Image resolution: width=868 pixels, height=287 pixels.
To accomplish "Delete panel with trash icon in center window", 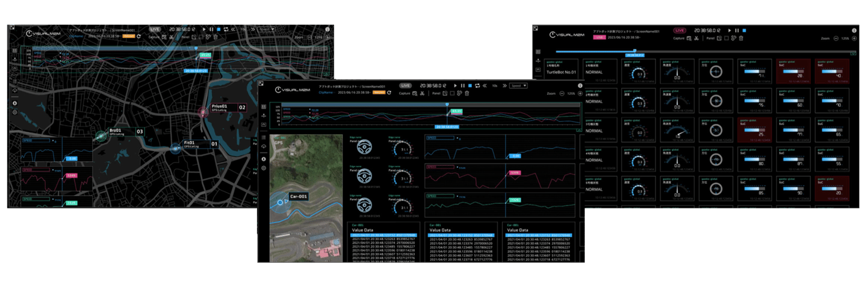I will point(467,93).
